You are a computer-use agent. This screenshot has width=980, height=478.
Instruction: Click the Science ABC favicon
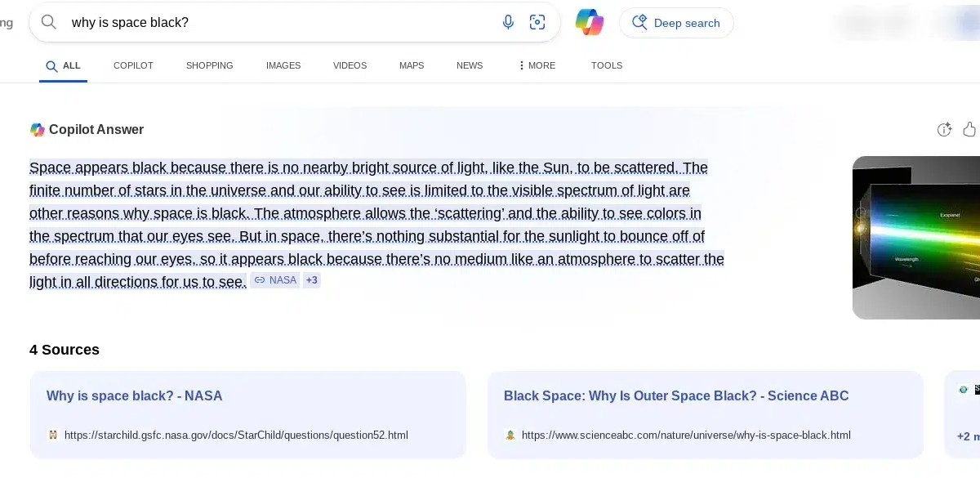[x=510, y=435]
